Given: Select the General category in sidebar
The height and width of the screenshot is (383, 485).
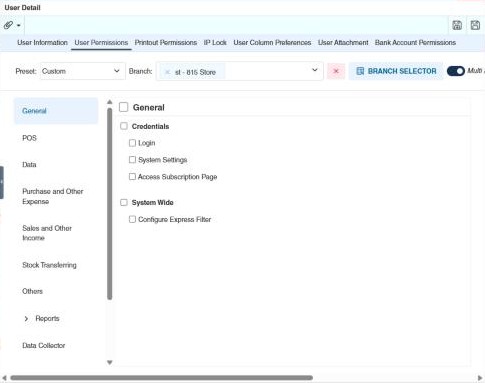Looking at the screenshot, I should point(56,111).
